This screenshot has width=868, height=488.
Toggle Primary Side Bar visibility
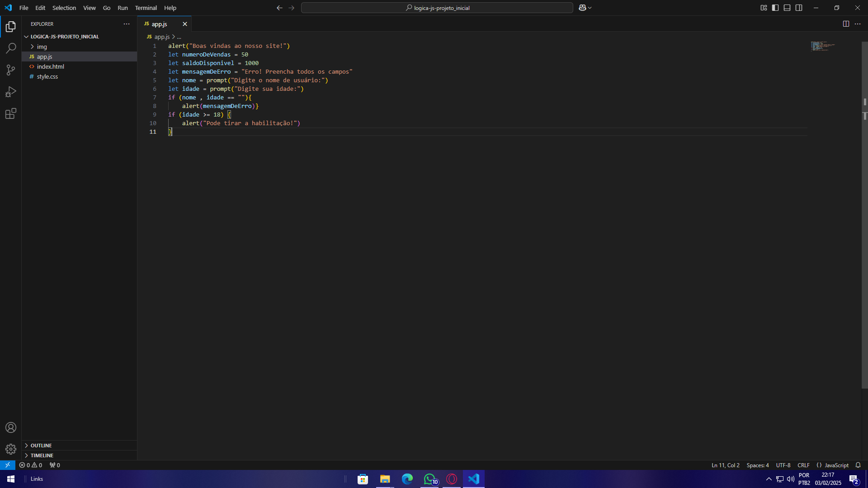pos(775,8)
